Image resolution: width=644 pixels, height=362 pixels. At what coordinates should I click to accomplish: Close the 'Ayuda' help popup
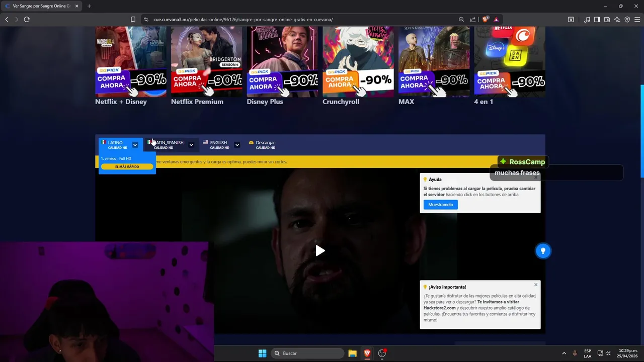point(536,177)
